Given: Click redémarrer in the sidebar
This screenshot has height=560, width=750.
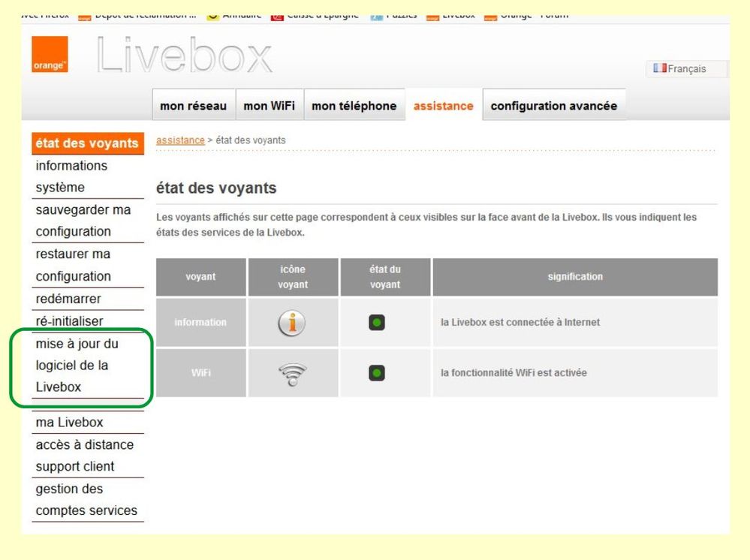Looking at the screenshot, I should [88, 299].
